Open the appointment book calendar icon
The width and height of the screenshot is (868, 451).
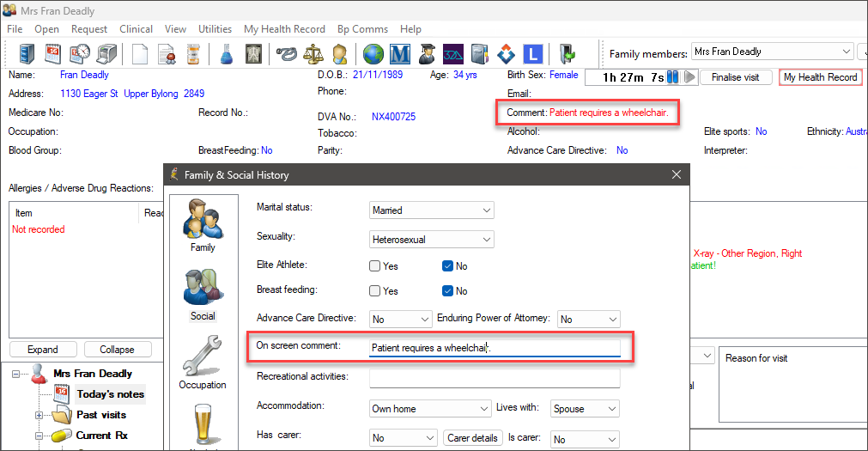pos(53,54)
